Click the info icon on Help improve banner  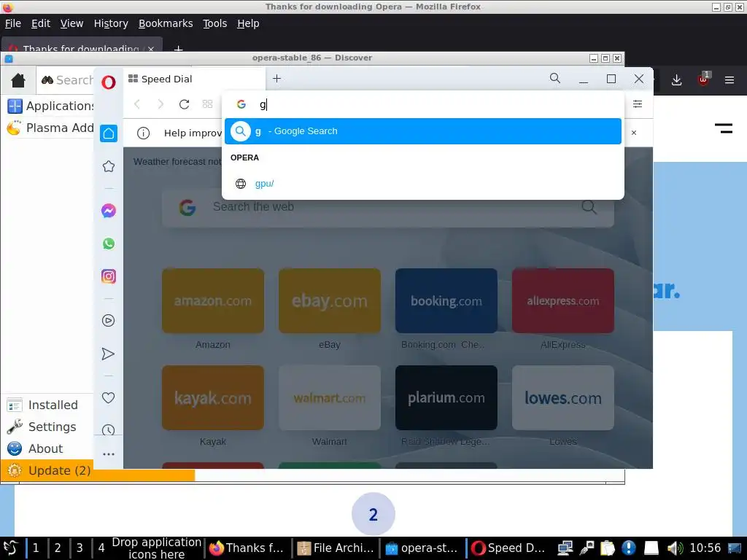pos(144,133)
